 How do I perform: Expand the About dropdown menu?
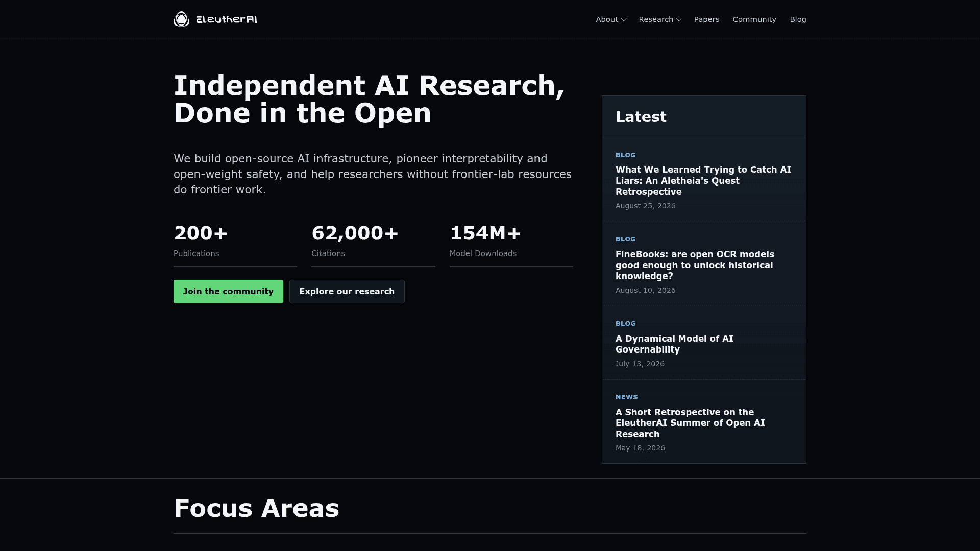point(610,19)
